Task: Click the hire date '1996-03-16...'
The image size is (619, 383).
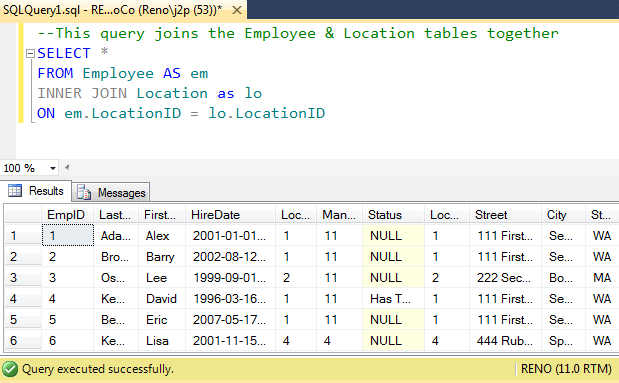Action: coord(231,299)
